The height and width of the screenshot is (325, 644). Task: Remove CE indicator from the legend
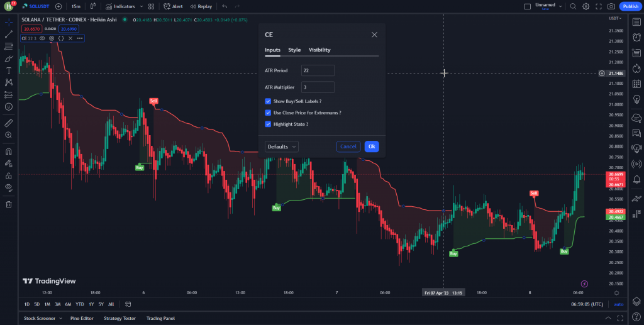pyautogui.click(x=70, y=38)
